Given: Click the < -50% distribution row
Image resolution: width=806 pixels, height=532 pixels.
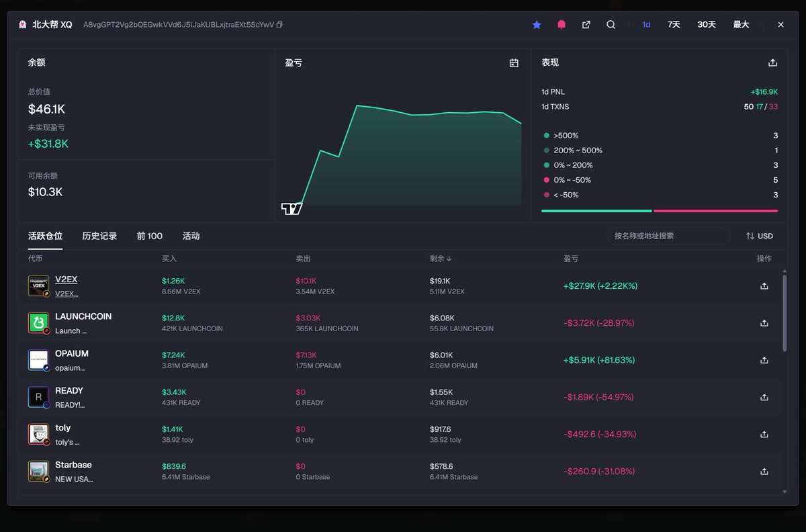Looking at the screenshot, I should click(x=660, y=195).
